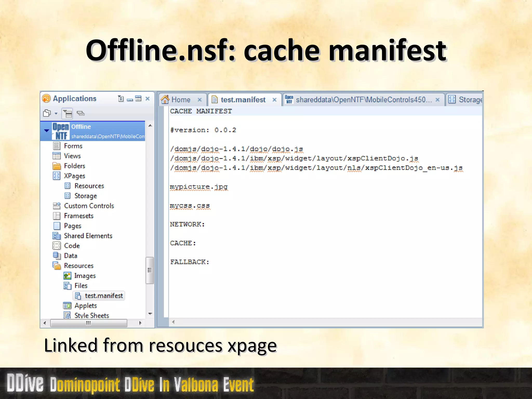The height and width of the screenshot is (399, 532).
Task: Select the Data node
Action: 71,256
